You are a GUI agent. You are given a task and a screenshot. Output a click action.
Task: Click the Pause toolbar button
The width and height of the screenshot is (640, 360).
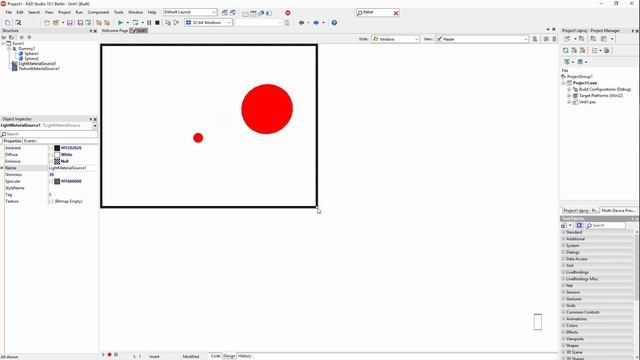(149, 23)
